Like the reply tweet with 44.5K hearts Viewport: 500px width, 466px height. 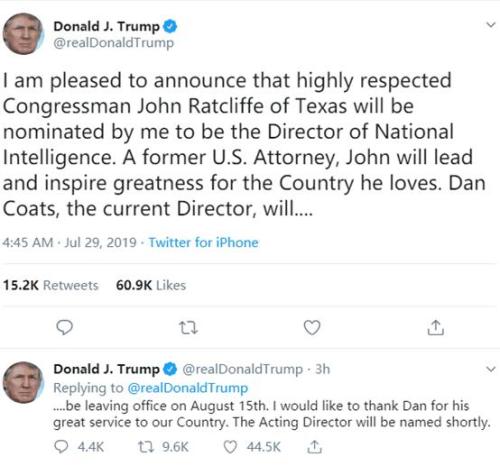[x=230, y=447]
